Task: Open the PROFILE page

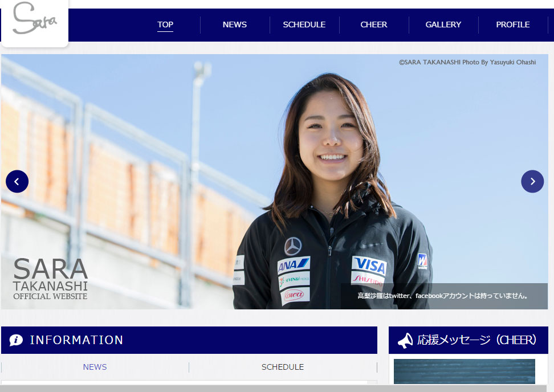Action: coord(512,24)
